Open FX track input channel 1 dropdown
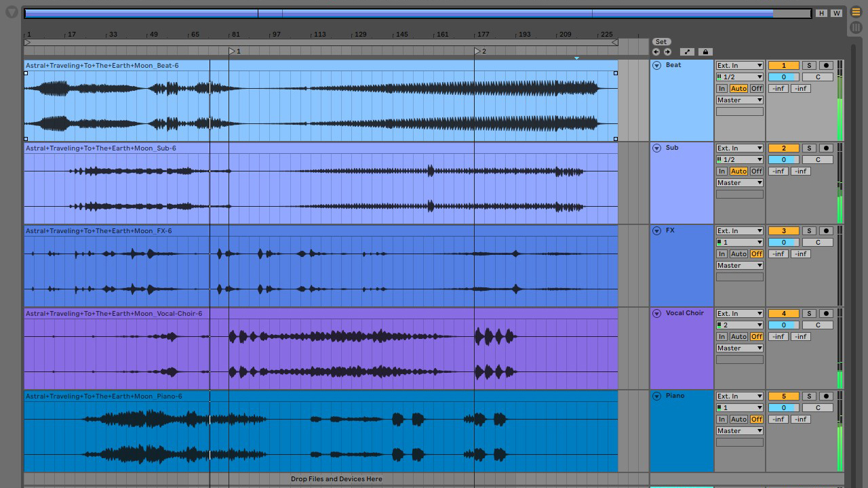 [x=740, y=243]
